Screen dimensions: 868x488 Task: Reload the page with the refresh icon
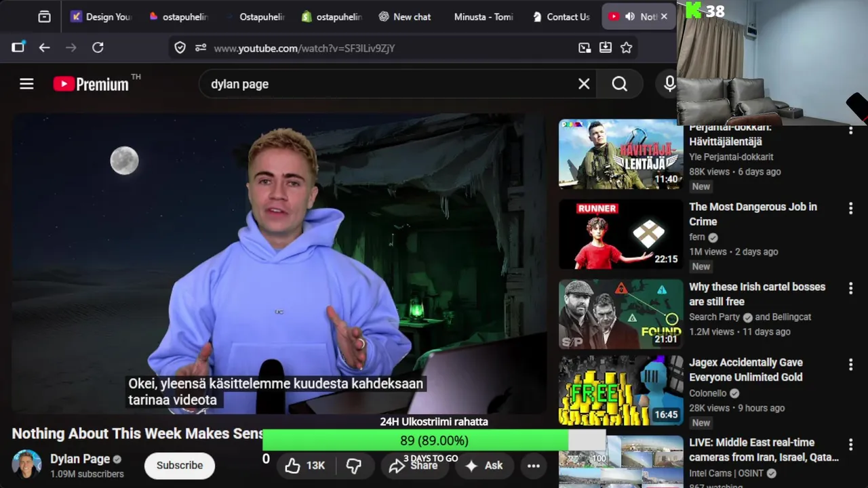tap(98, 47)
